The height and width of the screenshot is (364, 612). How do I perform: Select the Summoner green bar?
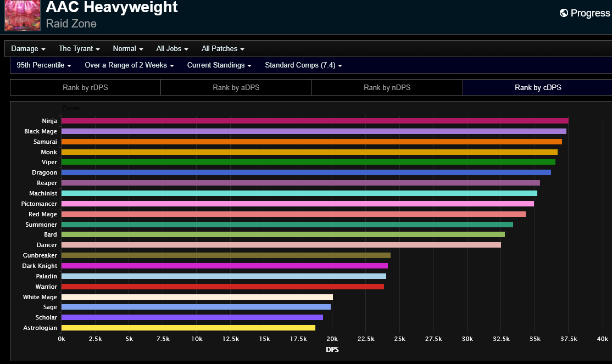coord(287,225)
